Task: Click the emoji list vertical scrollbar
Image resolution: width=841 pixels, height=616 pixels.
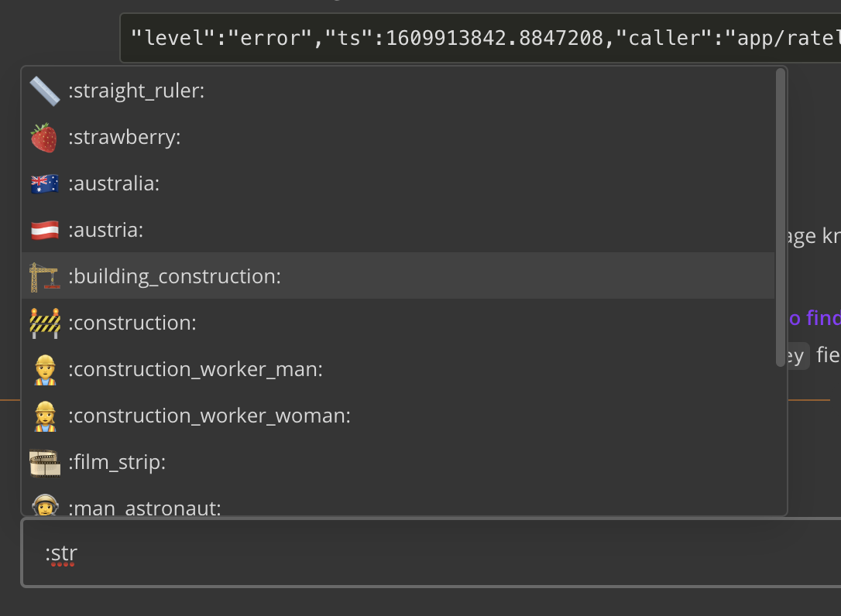Action: click(x=781, y=217)
